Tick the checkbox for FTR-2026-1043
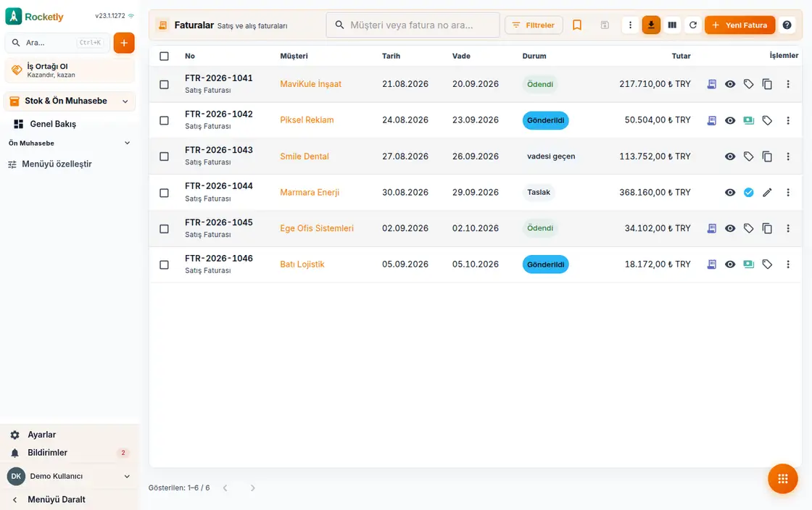812x510 pixels. [x=164, y=156]
